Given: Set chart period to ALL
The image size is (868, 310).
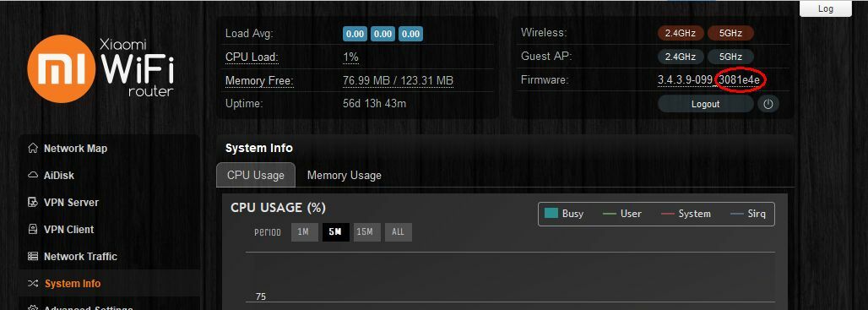Looking at the screenshot, I should click(398, 232).
